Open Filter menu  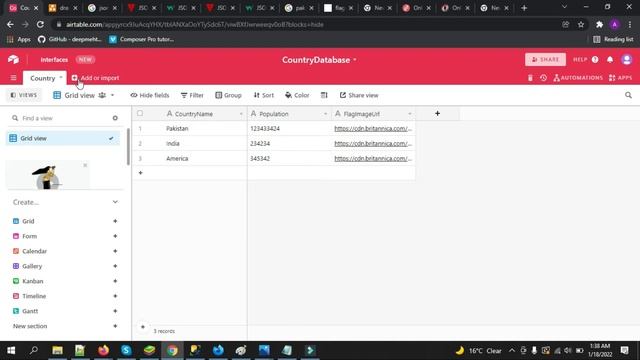click(x=192, y=95)
